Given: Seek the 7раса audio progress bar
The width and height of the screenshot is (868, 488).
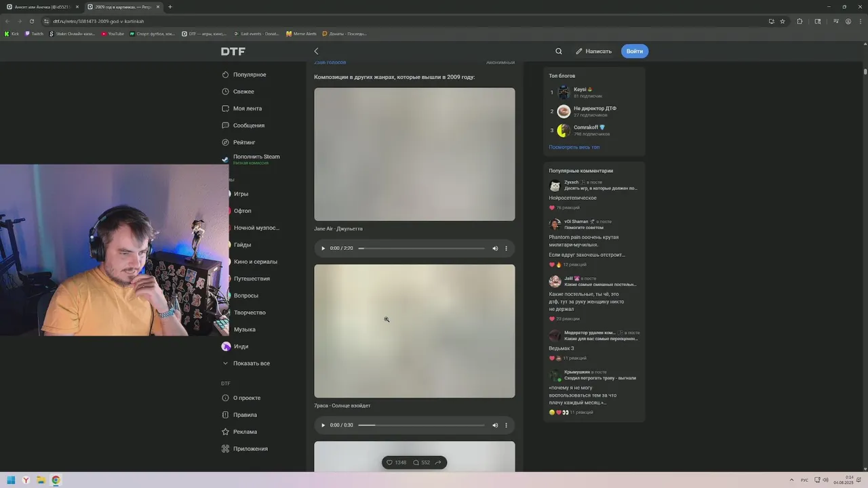Looking at the screenshot, I should [x=422, y=426].
